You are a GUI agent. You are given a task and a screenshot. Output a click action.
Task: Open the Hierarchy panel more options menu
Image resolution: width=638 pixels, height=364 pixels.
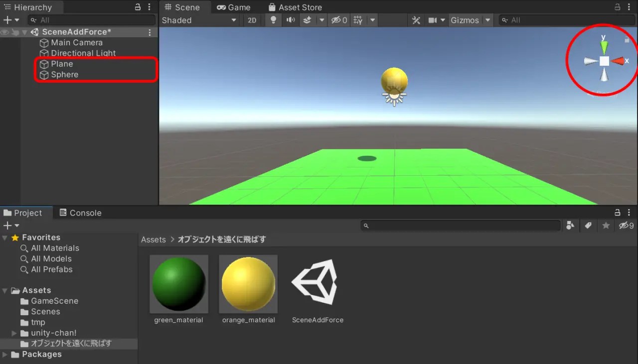point(150,7)
